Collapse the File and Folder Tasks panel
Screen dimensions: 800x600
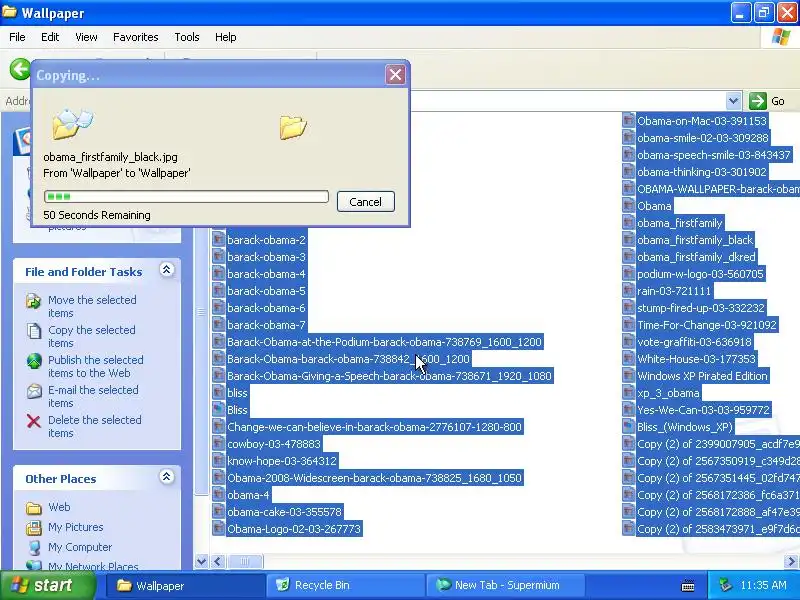point(166,269)
